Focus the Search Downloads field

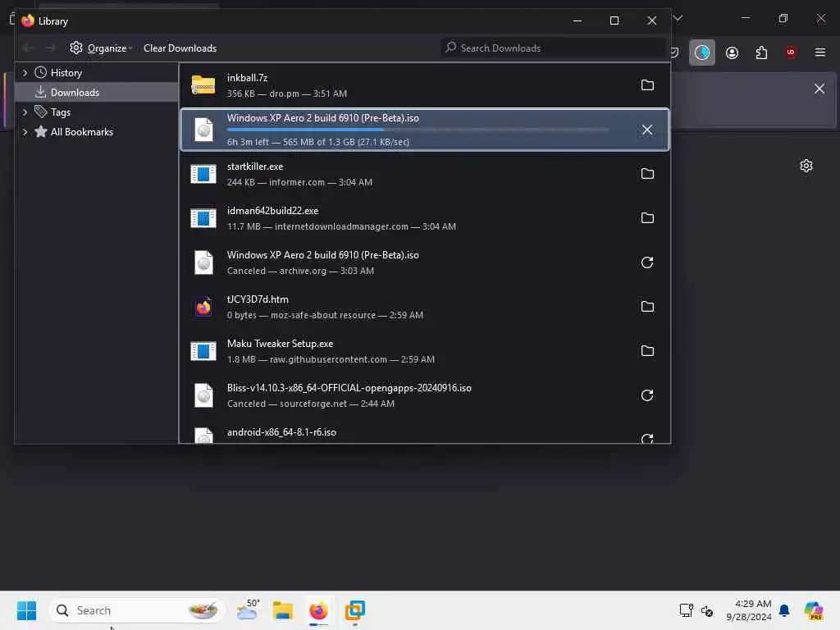[x=553, y=48]
